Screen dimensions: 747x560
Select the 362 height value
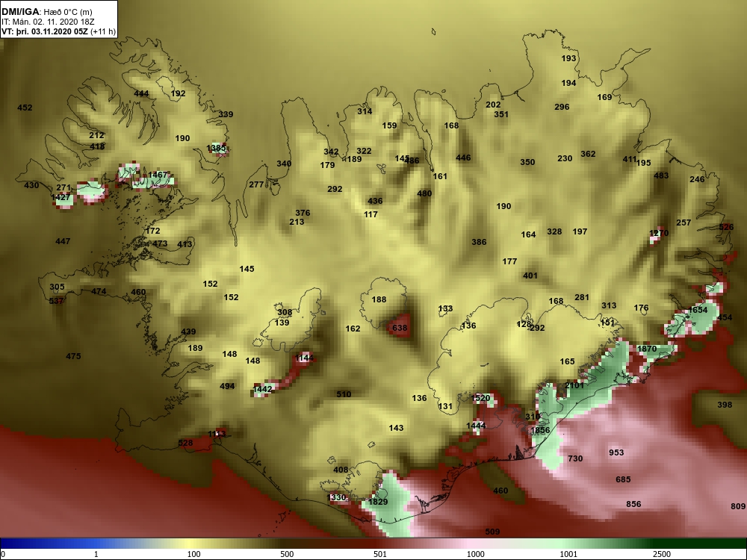coord(589,154)
